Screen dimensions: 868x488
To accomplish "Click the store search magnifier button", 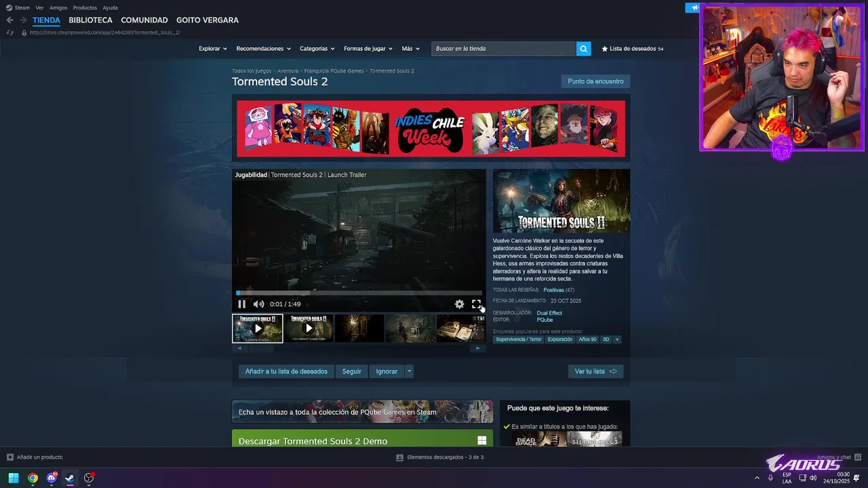I will [583, 49].
